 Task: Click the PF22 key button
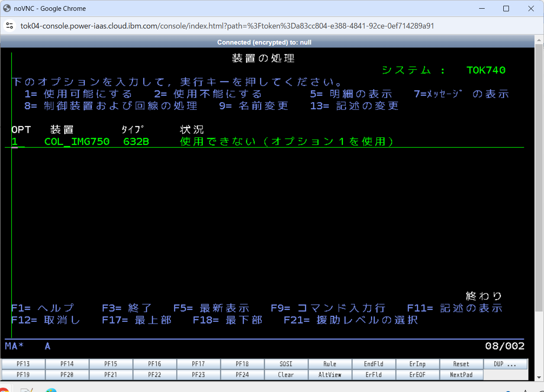155,375
